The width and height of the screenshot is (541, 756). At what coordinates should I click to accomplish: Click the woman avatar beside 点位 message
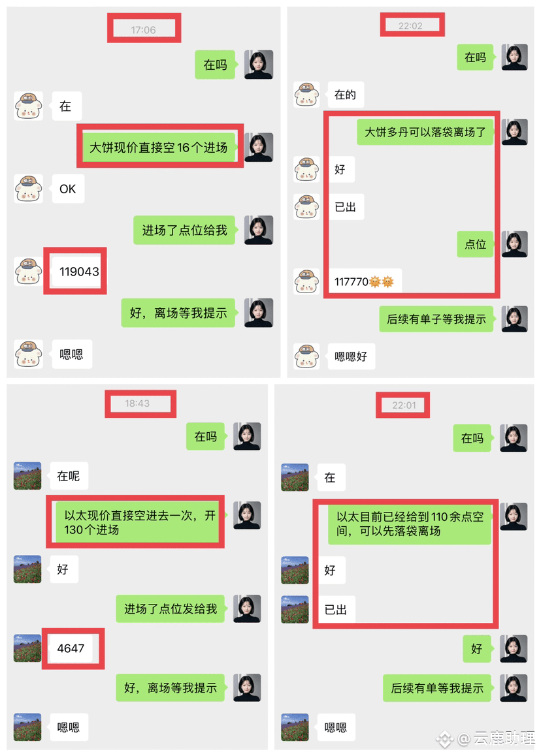514,244
